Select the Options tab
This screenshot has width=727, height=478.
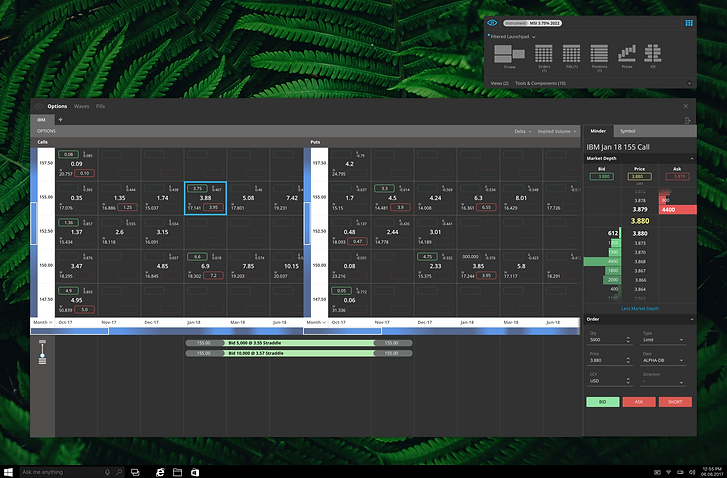pyautogui.click(x=57, y=106)
